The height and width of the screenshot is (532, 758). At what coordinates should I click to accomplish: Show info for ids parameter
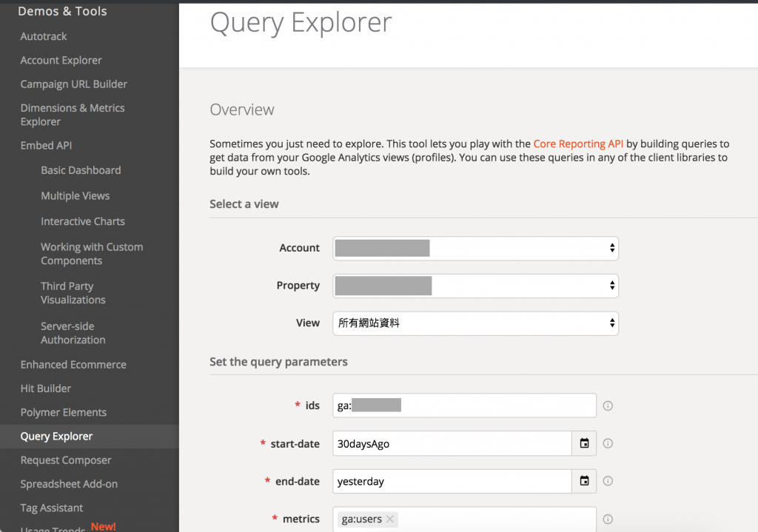[608, 406]
